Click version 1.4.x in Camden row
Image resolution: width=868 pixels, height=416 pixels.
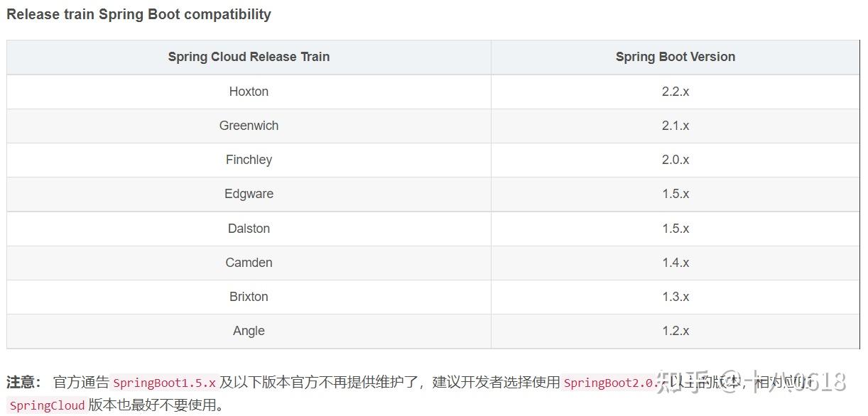[x=675, y=263]
